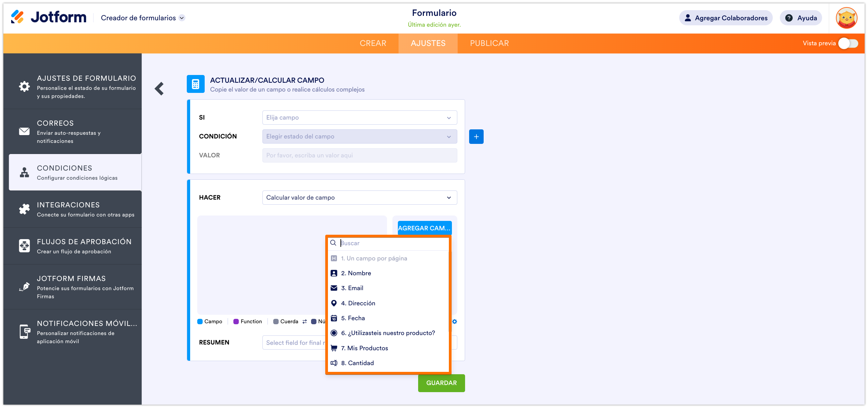Click the back arrow icon
The height and width of the screenshot is (408, 868).
click(x=159, y=89)
